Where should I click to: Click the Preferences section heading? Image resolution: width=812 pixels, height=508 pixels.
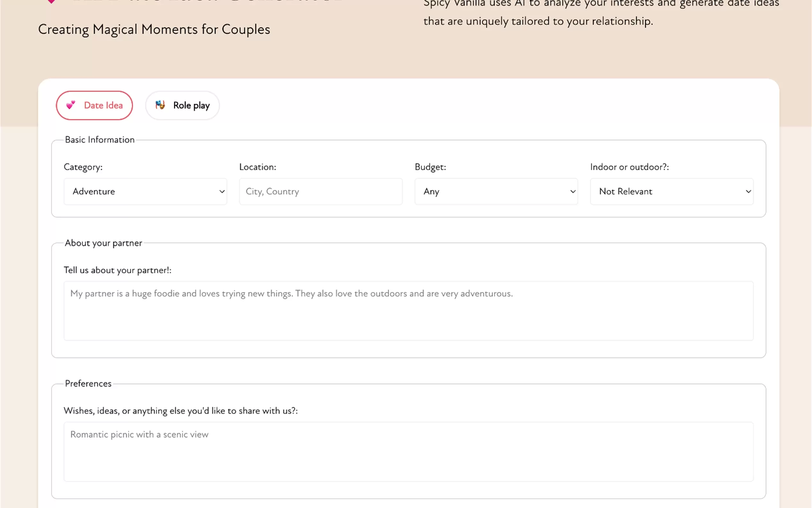coord(88,384)
